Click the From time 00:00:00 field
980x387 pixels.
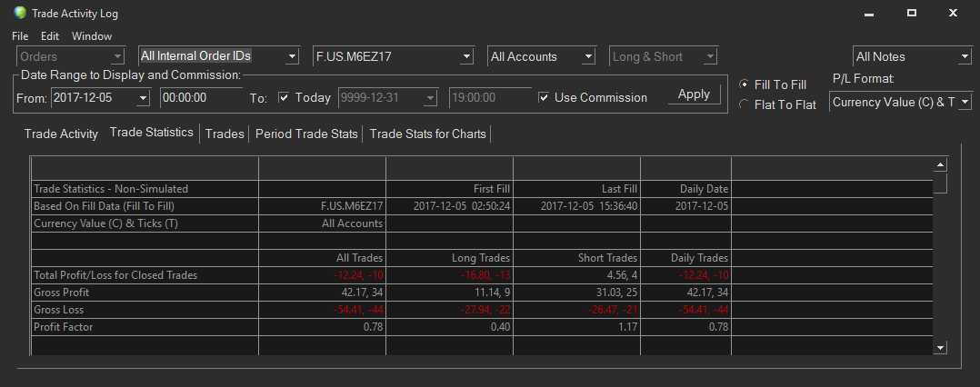201,97
